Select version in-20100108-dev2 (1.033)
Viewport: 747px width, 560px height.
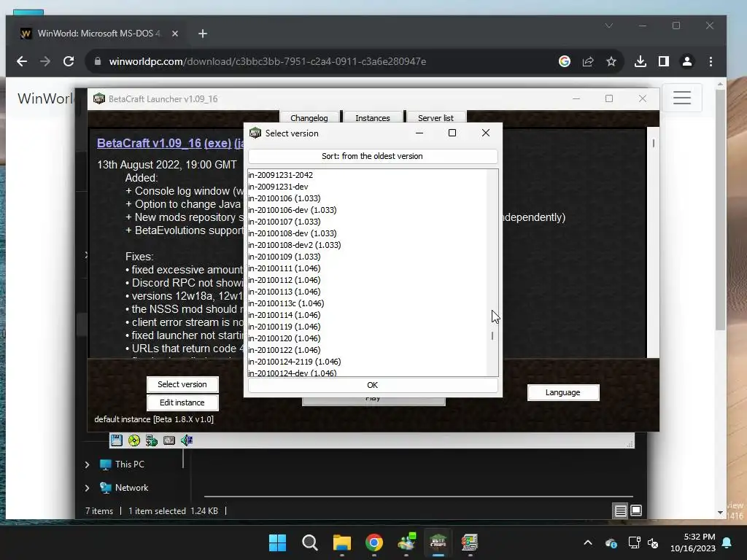tap(367, 245)
